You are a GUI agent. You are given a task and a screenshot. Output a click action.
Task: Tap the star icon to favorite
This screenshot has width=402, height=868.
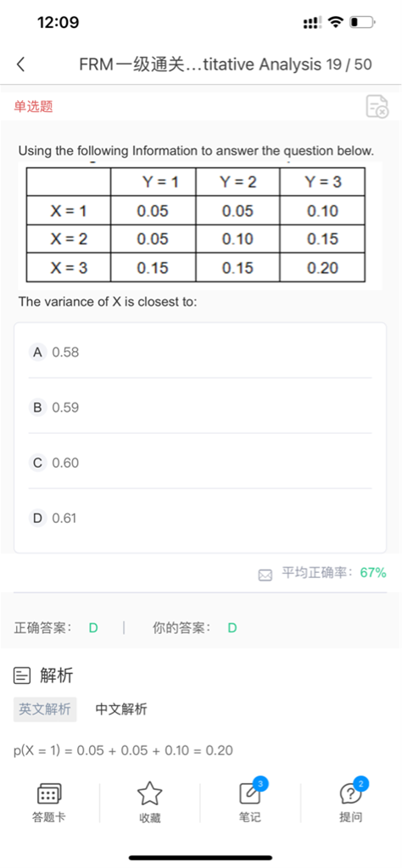pyautogui.click(x=149, y=793)
